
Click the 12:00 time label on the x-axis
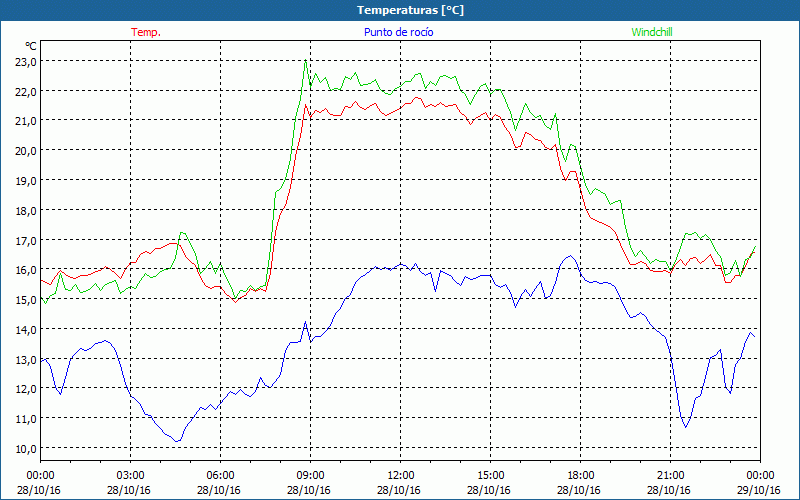401,475
